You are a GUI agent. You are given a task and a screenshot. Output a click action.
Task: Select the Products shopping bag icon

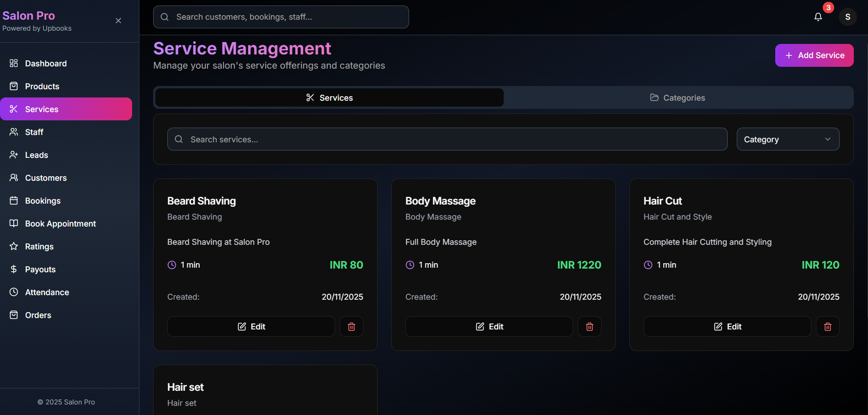(x=13, y=86)
